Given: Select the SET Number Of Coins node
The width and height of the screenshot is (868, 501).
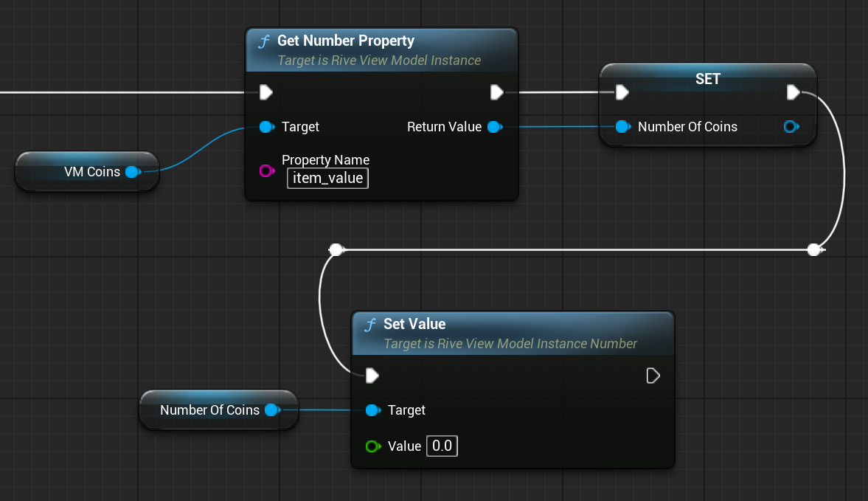Looking at the screenshot, I should pyautogui.click(x=707, y=79).
